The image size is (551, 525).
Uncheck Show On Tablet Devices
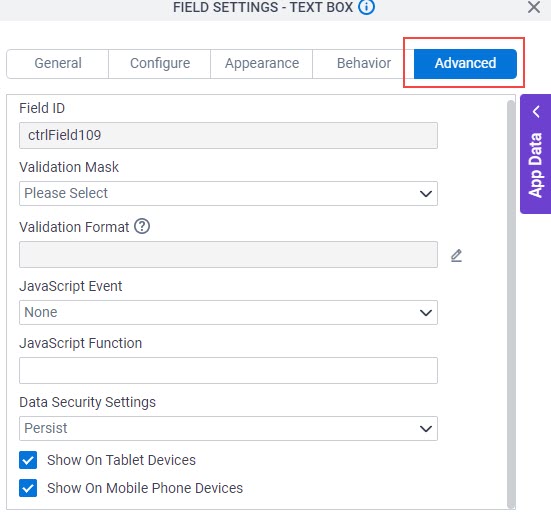pyautogui.click(x=28, y=460)
